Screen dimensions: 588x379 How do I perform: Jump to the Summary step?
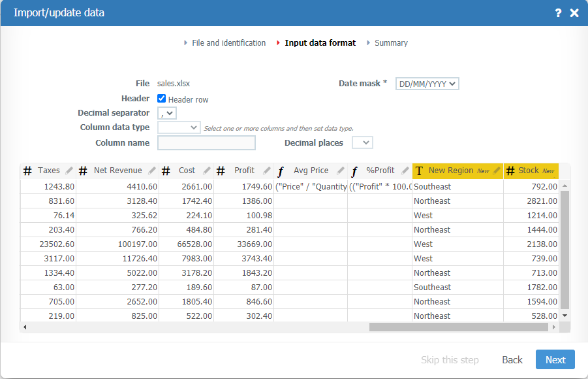[391, 43]
